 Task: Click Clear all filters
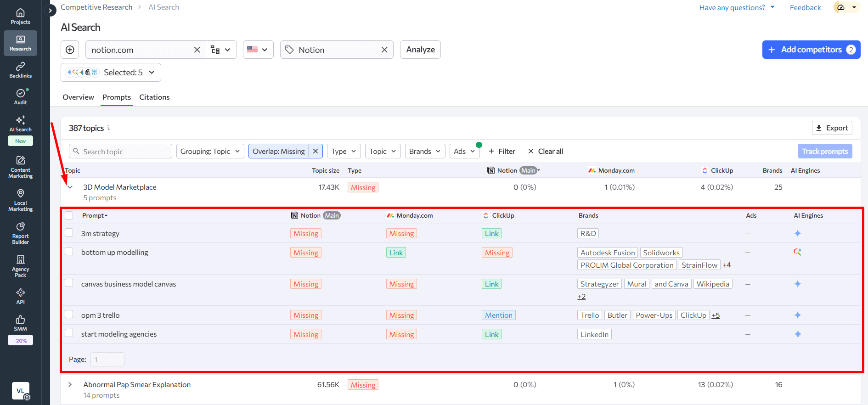pos(545,151)
